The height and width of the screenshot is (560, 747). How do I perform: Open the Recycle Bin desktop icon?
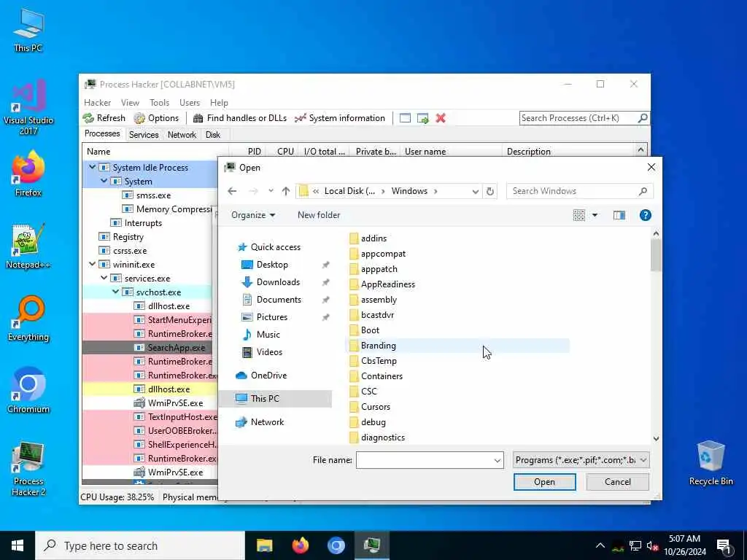pos(711,463)
